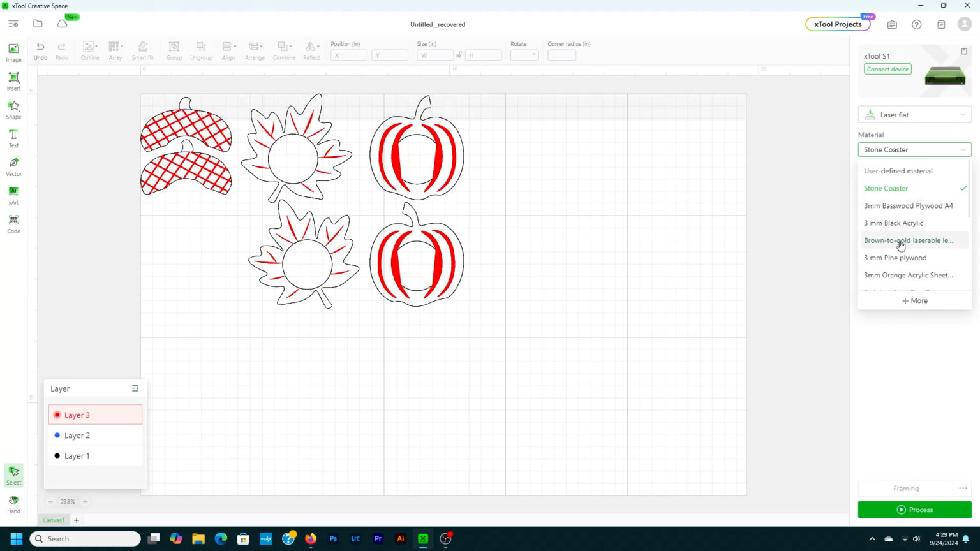Select the Text tool
The width and height of the screenshot is (980, 551).
pos(13,138)
